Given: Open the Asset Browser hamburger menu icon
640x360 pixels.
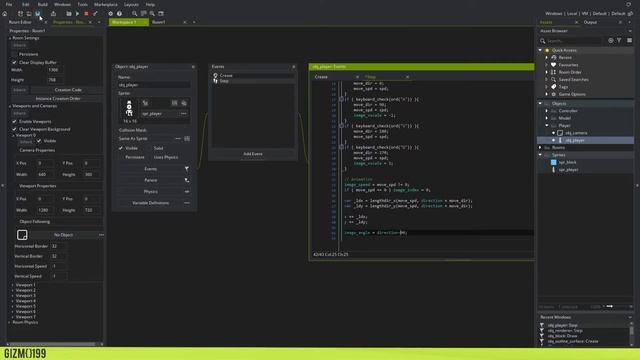Looking at the screenshot, I should point(629,40).
